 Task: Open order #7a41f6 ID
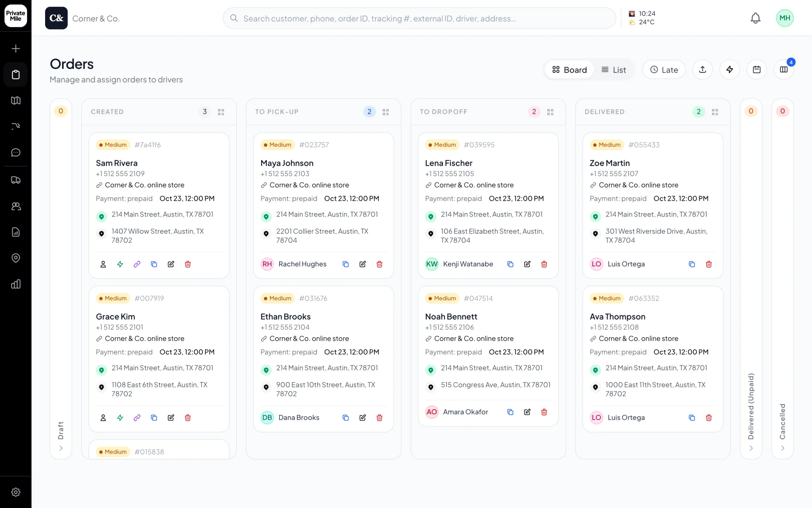[148, 145]
